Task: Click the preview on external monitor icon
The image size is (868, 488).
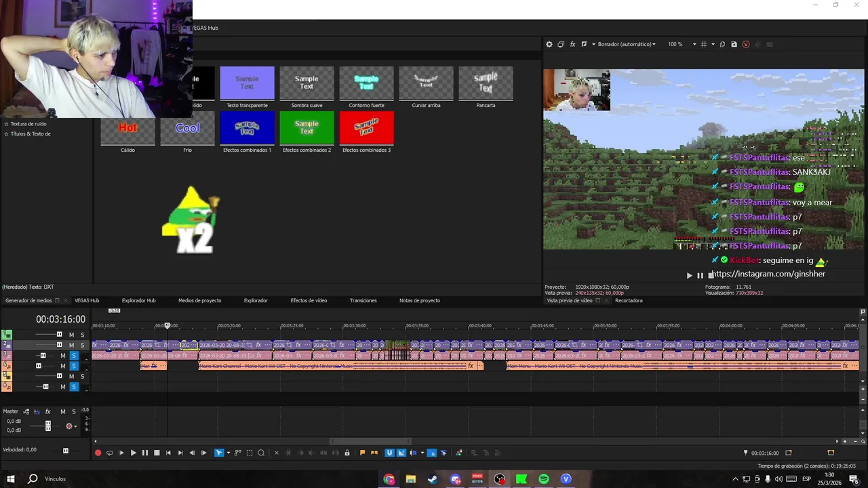Action: [x=561, y=44]
